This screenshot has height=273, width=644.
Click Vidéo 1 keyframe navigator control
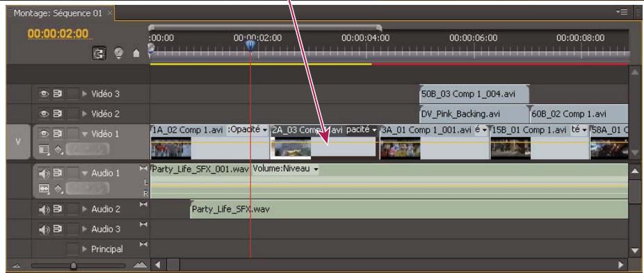point(87,150)
